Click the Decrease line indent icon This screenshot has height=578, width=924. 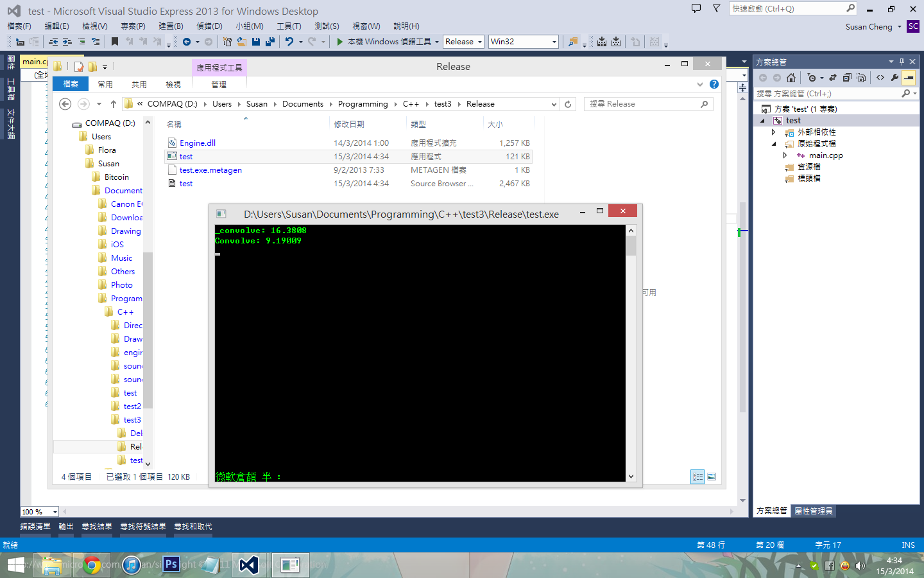(x=53, y=42)
